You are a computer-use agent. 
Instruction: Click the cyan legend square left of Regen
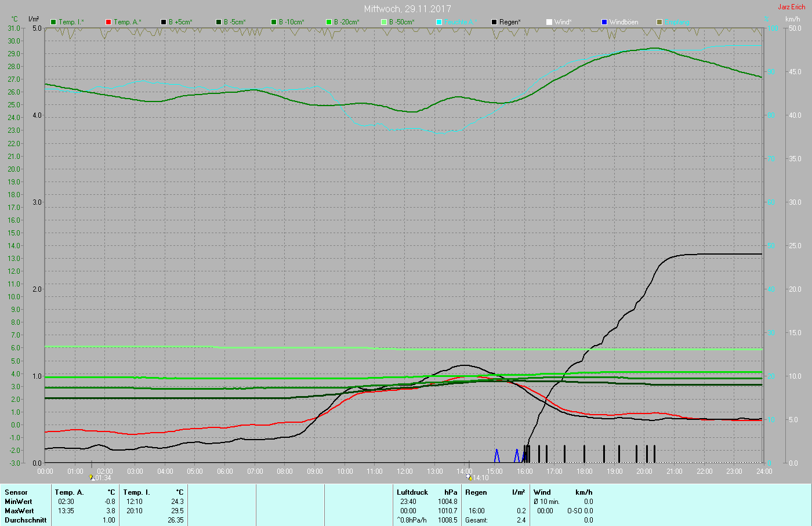click(x=439, y=22)
